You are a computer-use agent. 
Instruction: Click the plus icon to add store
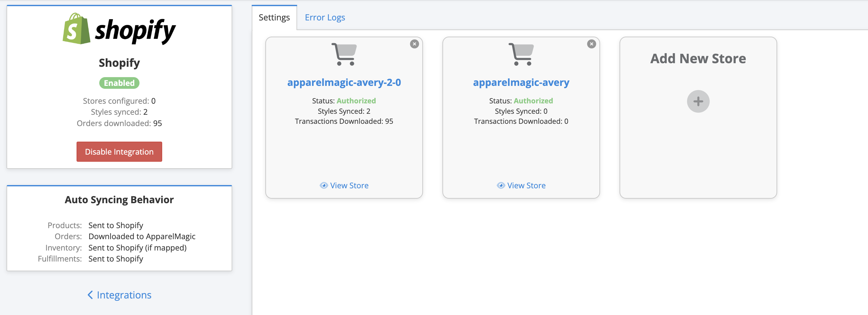698,101
